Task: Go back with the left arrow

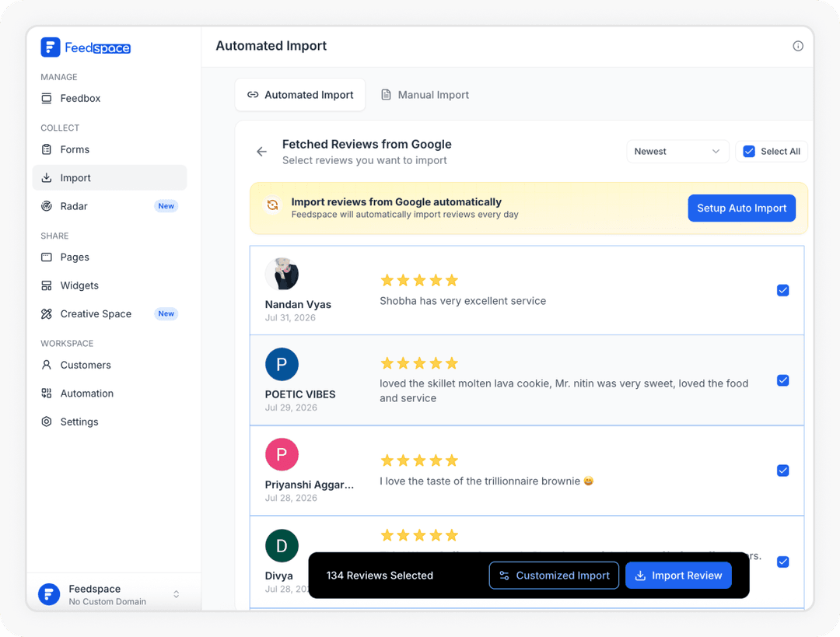Action: (261, 152)
